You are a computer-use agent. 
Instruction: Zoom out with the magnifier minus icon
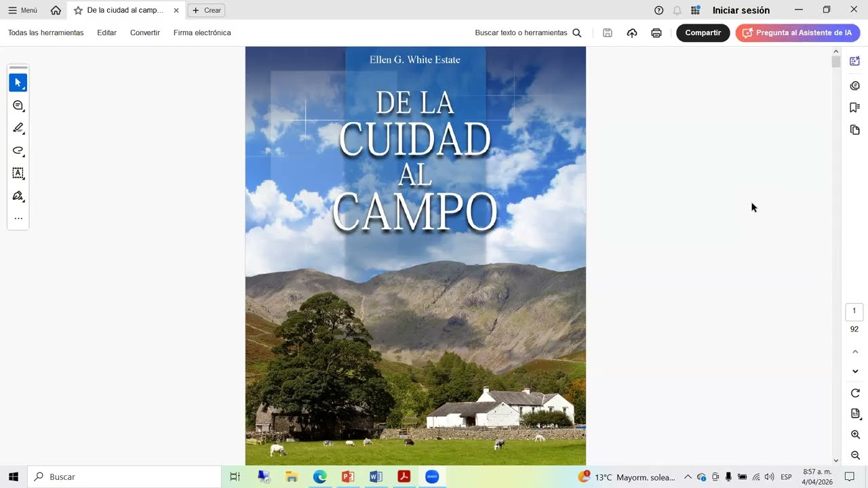855,455
